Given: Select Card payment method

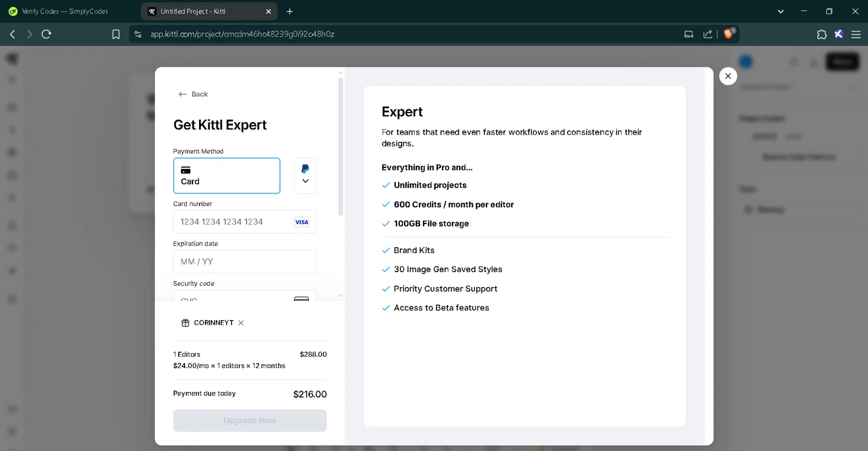Looking at the screenshot, I should tap(226, 175).
